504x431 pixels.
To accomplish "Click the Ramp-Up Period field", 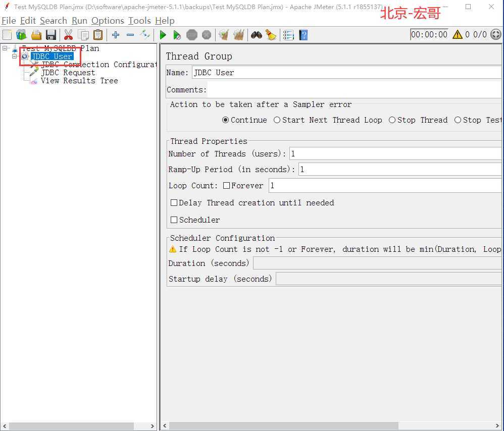I will [x=400, y=169].
